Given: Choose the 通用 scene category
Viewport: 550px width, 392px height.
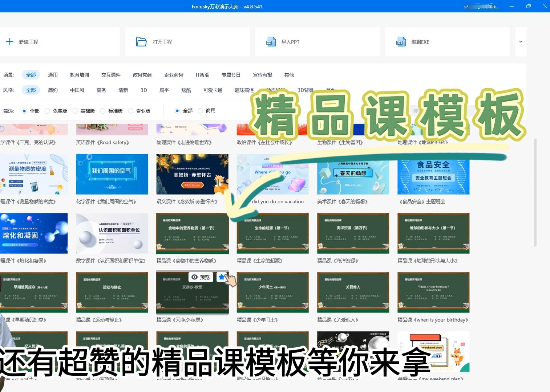Looking at the screenshot, I should tap(53, 75).
